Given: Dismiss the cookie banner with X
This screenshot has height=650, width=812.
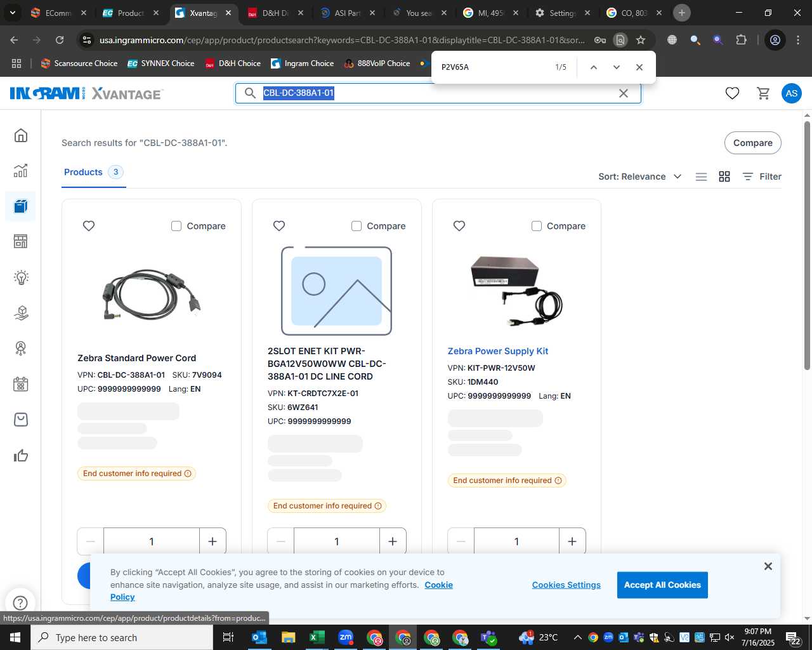Looking at the screenshot, I should tap(768, 566).
